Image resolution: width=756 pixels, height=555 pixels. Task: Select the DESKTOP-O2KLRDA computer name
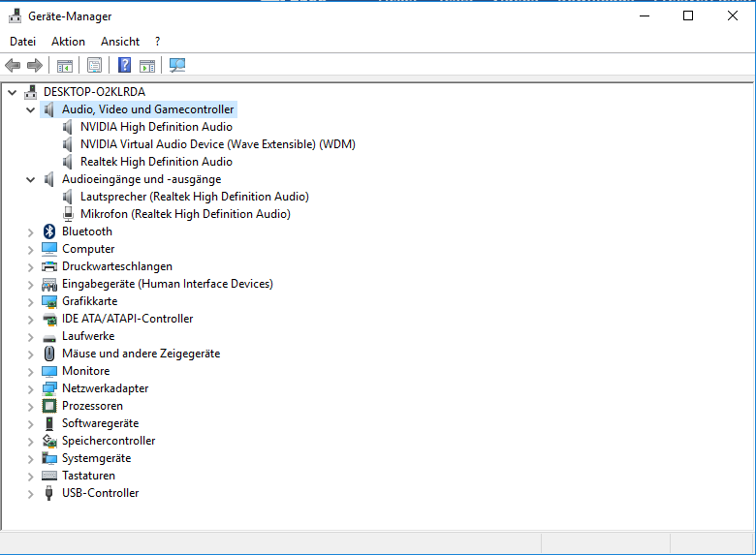click(94, 92)
